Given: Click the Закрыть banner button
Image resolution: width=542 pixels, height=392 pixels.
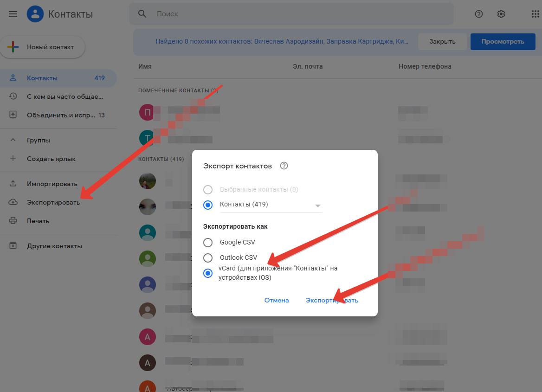Looking at the screenshot, I should pyautogui.click(x=442, y=41).
